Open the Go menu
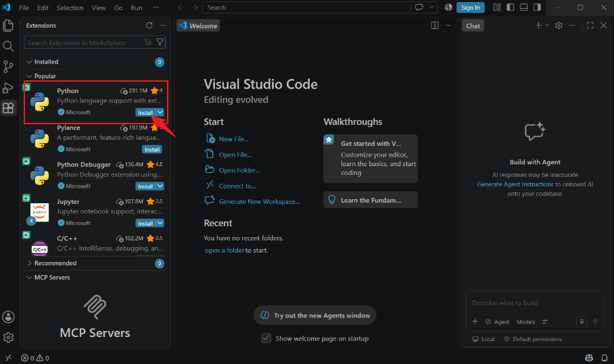The height and width of the screenshot is (364, 614). tap(118, 7)
